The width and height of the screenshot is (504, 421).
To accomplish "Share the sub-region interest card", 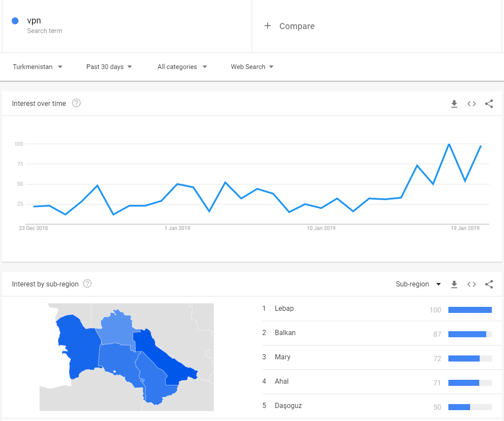I will (489, 284).
